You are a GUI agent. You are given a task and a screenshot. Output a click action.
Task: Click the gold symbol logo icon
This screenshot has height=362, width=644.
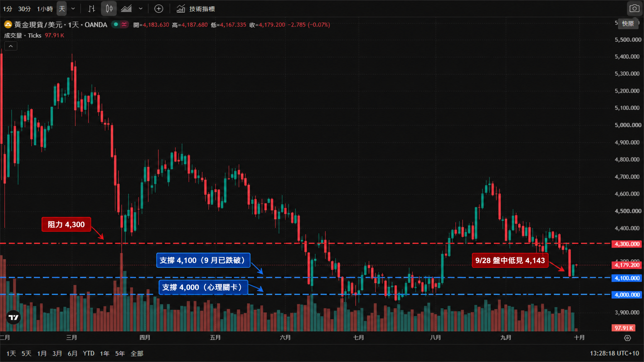click(8, 25)
